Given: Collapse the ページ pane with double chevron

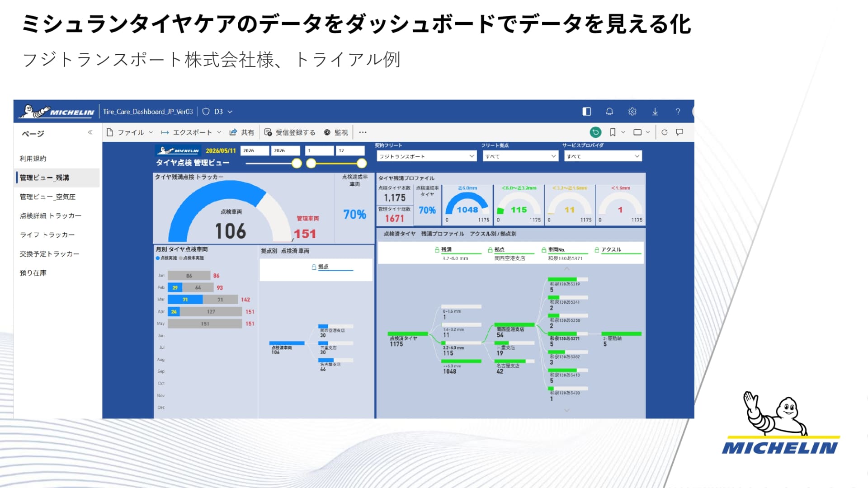Looking at the screenshot, I should [90, 132].
